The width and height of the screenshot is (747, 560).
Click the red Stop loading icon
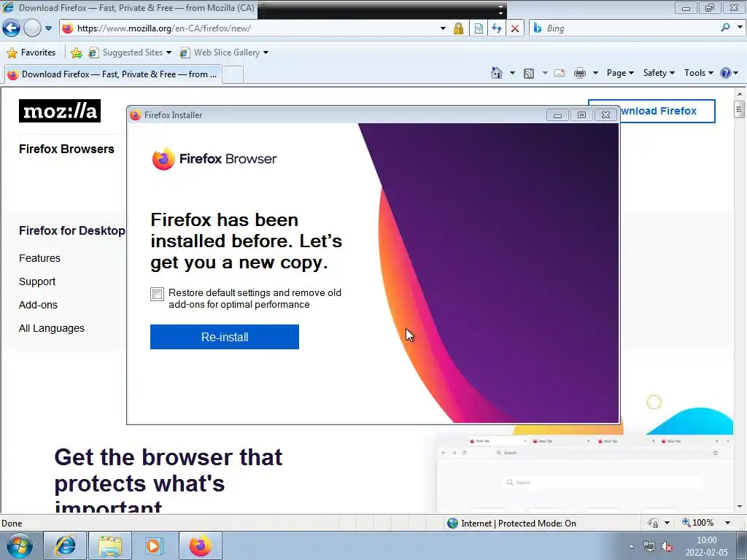coord(515,28)
